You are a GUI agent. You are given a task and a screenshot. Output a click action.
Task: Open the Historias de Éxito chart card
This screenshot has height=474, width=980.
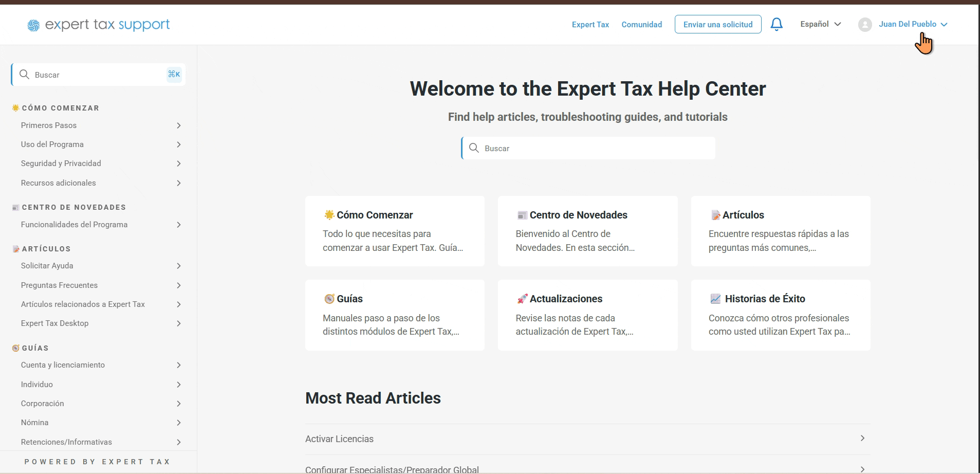click(x=781, y=315)
